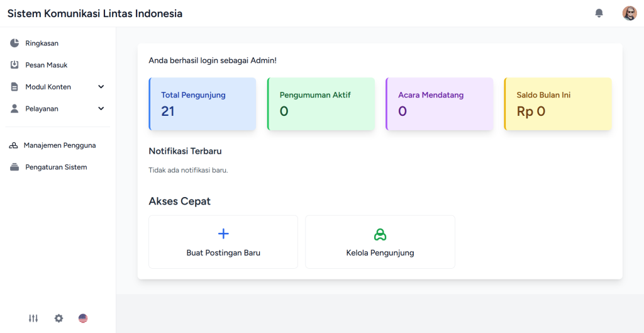Click the Kelola Pengunjung quick access button
This screenshot has height=333, width=644.
pos(380,242)
